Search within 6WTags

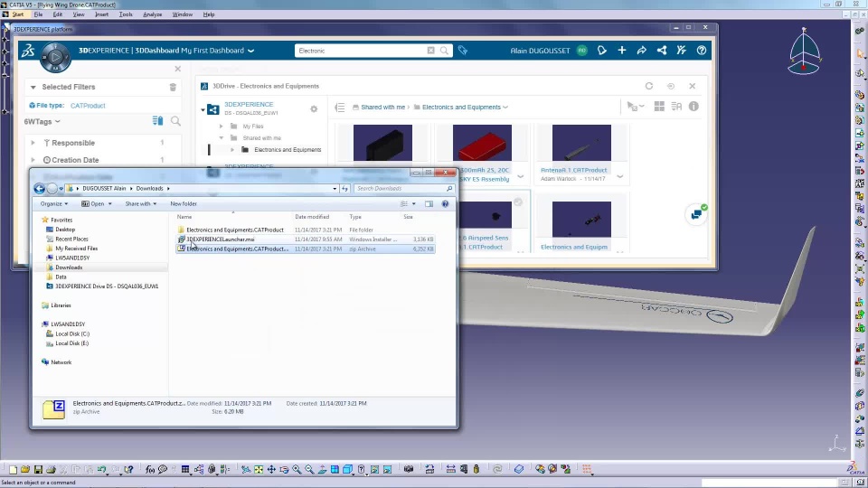(x=175, y=121)
